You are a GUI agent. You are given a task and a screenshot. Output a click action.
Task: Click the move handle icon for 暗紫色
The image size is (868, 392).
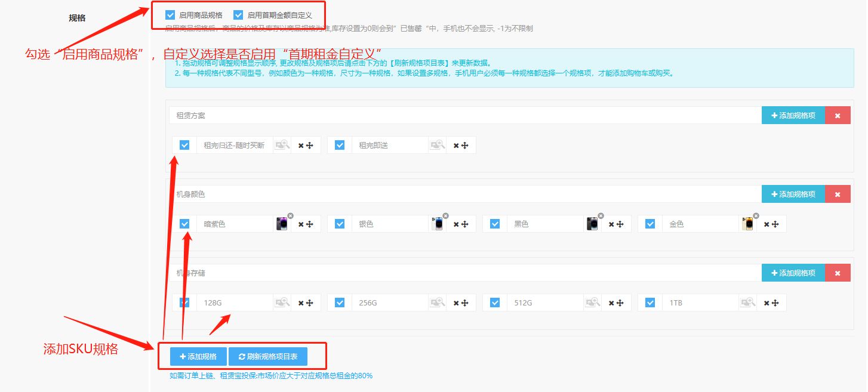(310, 224)
